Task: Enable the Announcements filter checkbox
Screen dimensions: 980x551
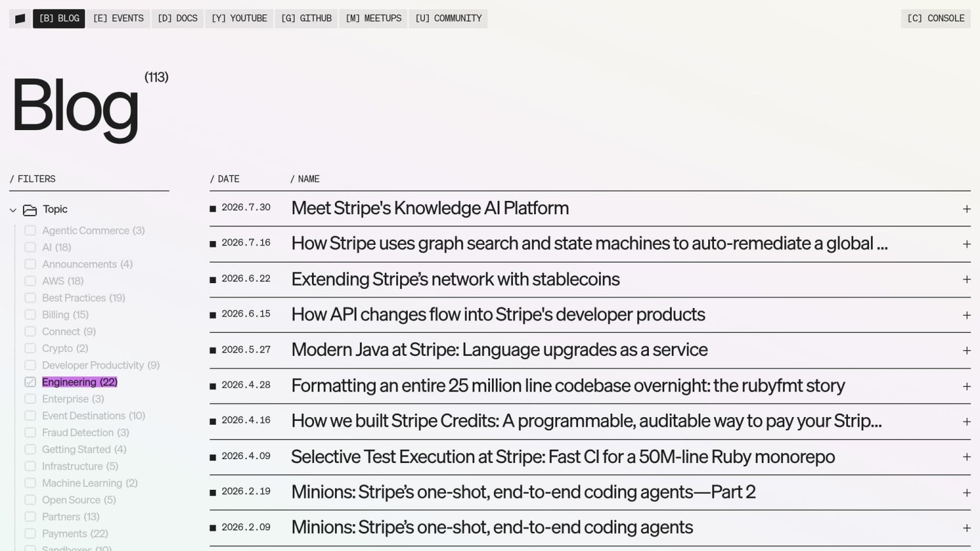Action: pyautogui.click(x=30, y=264)
